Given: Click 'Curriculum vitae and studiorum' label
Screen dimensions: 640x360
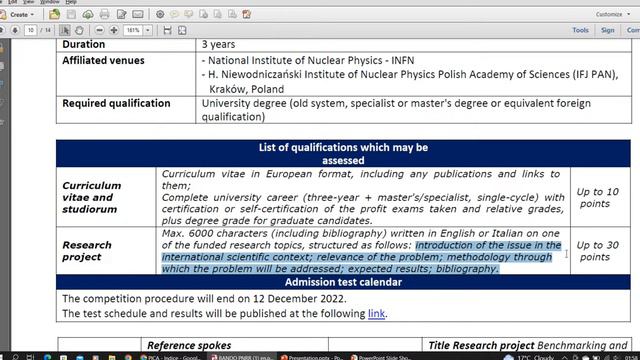Looking at the screenshot, I should coord(91,198).
